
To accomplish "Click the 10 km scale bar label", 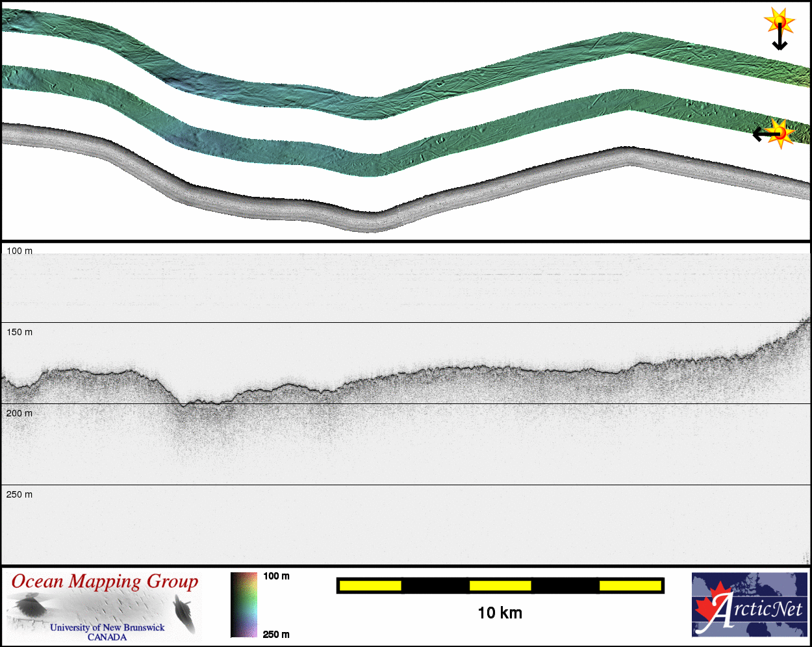I will click(x=500, y=613).
